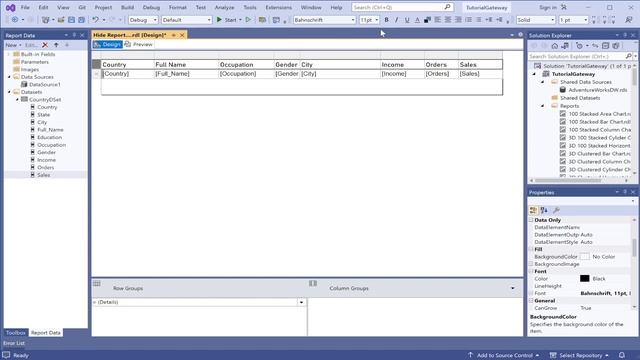
Task: Click the Property Pages wrench icon
Action: [556, 210]
